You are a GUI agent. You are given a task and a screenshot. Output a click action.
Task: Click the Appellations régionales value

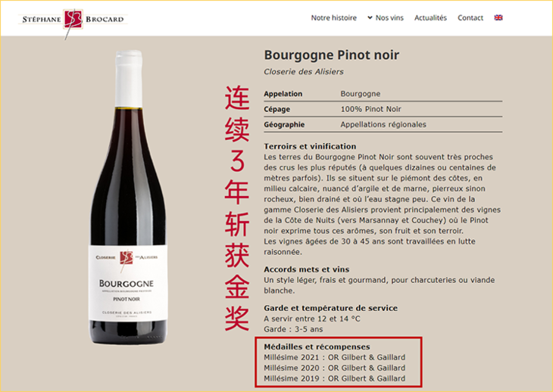click(x=383, y=125)
